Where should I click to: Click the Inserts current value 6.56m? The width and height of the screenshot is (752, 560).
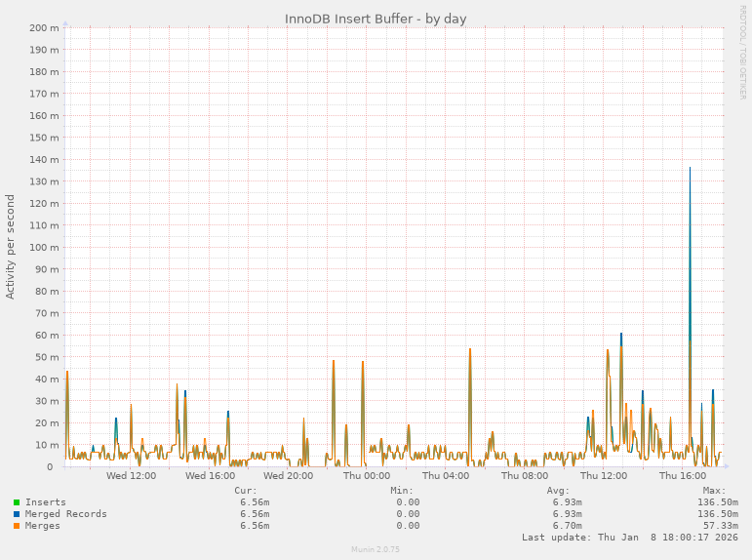[255, 502]
